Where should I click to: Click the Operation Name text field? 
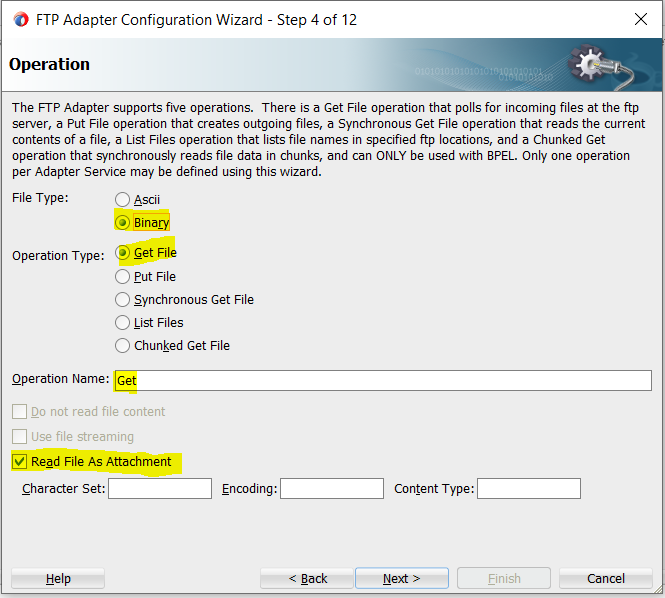coord(382,380)
